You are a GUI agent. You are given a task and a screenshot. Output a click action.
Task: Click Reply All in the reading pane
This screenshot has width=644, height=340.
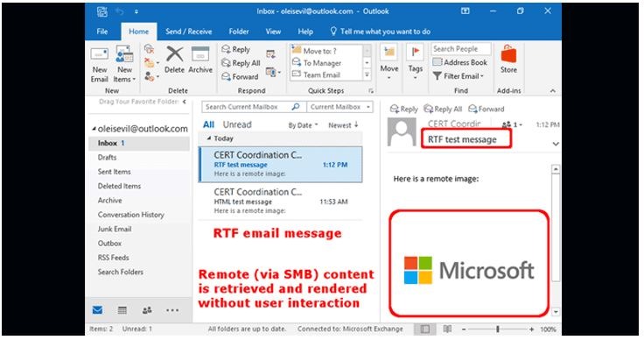(x=443, y=109)
